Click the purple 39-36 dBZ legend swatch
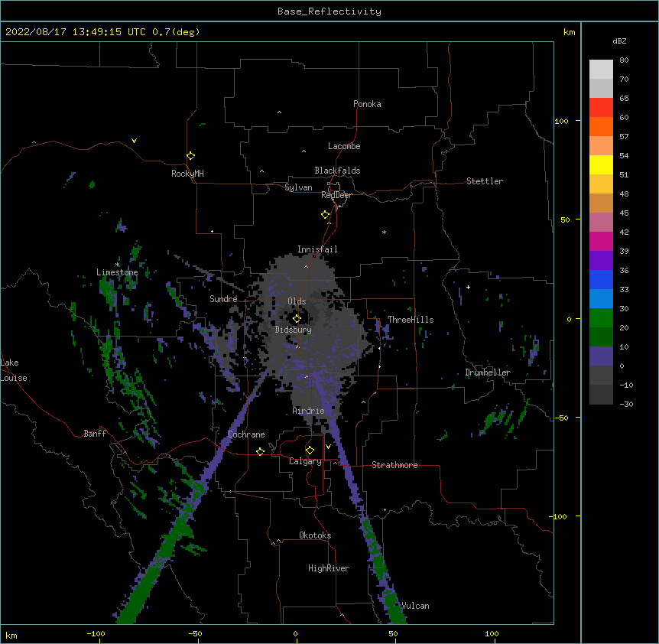The image size is (659, 644). point(601,261)
